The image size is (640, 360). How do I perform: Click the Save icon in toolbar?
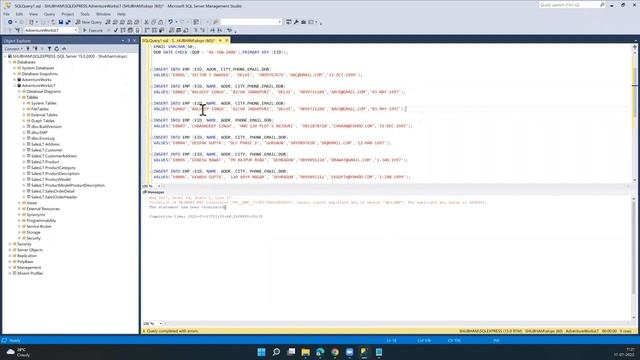point(61,22)
